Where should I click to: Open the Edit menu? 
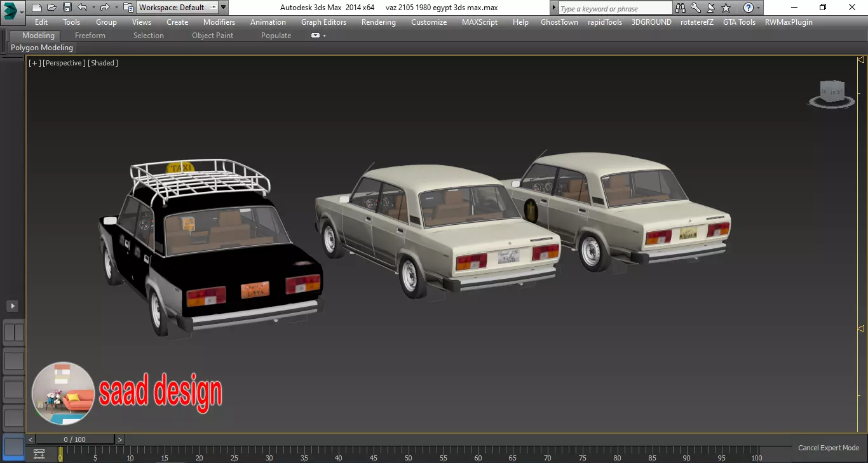(41, 22)
